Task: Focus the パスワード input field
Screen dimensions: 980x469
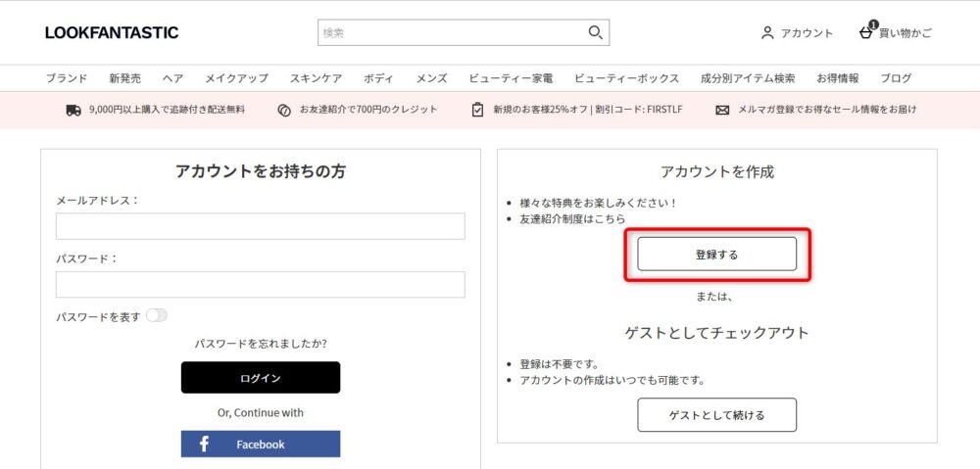Action: point(260,284)
